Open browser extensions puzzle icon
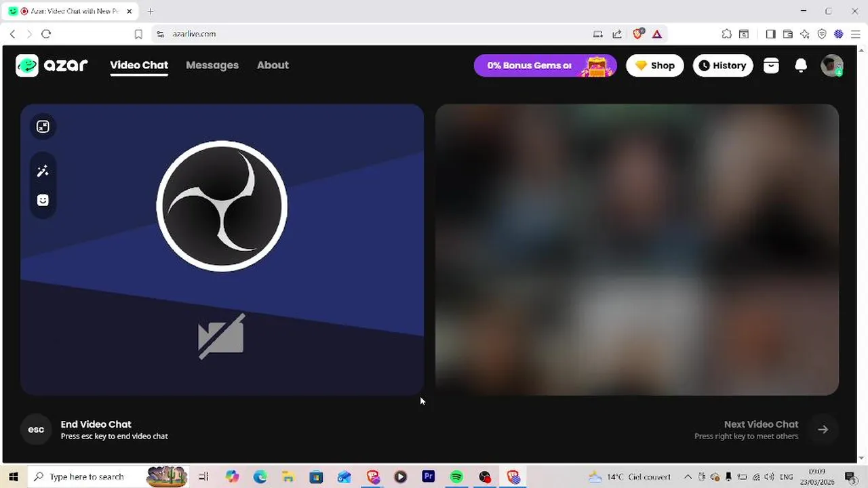The image size is (868, 488). coord(726,34)
